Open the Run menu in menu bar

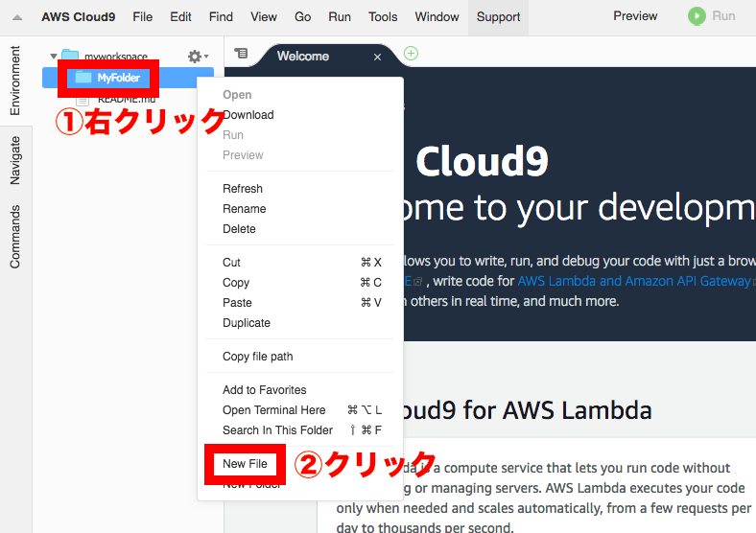tap(340, 17)
